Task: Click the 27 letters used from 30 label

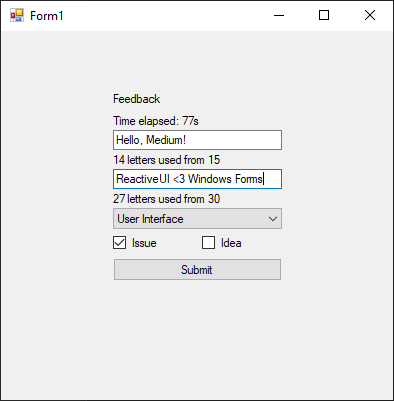Action: [166, 199]
